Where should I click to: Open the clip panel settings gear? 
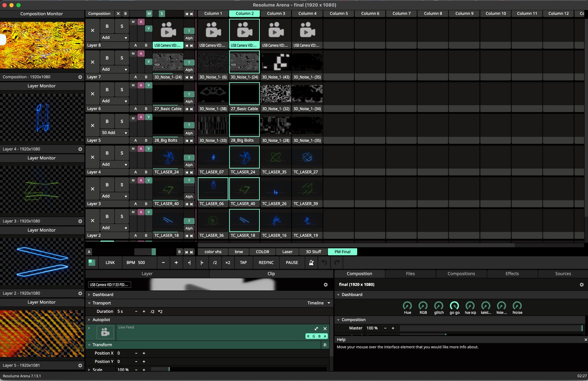326,285
